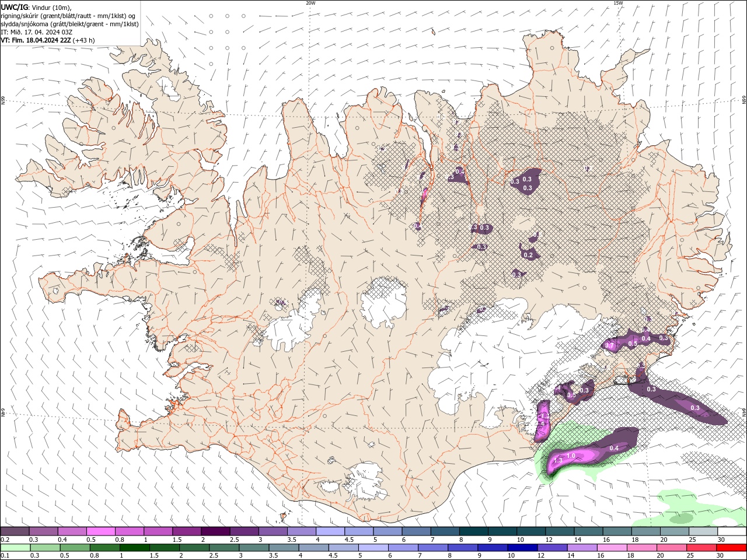747x560 pixels.
Task: Pick the bright pink 0.5 swatch, upper legend row
Action: (101, 531)
